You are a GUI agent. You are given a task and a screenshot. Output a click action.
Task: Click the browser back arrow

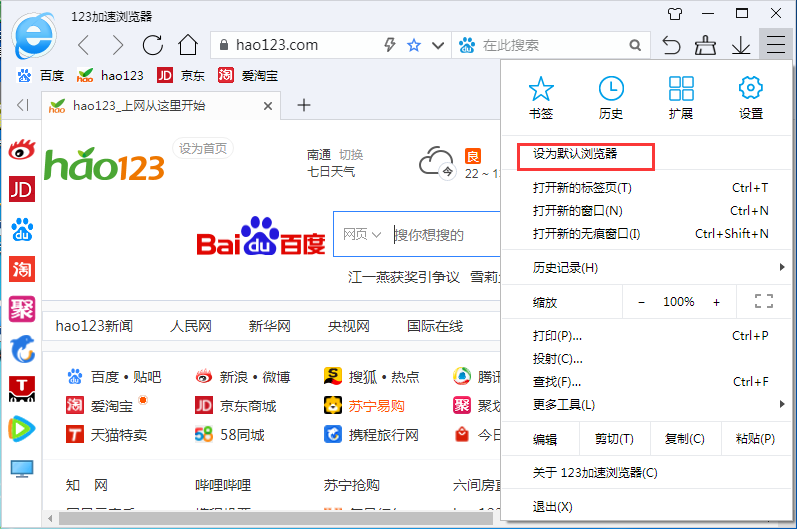tap(84, 45)
